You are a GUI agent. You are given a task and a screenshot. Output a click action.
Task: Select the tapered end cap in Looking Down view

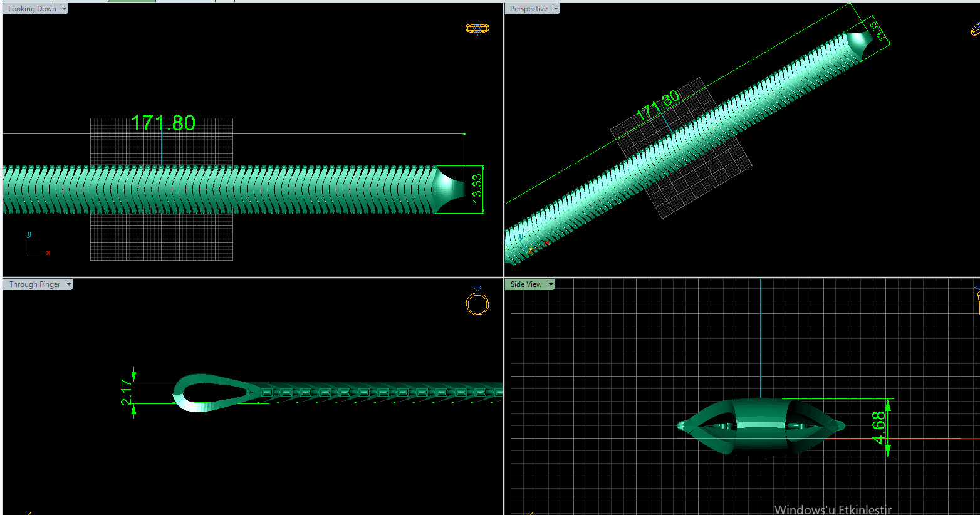(450, 189)
